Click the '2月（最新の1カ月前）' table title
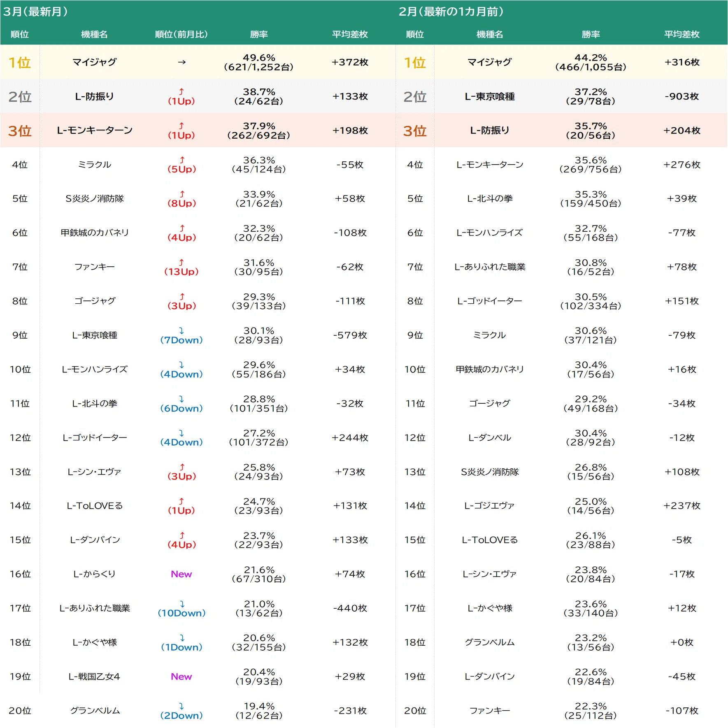The height and width of the screenshot is (728, 728). 451,12
